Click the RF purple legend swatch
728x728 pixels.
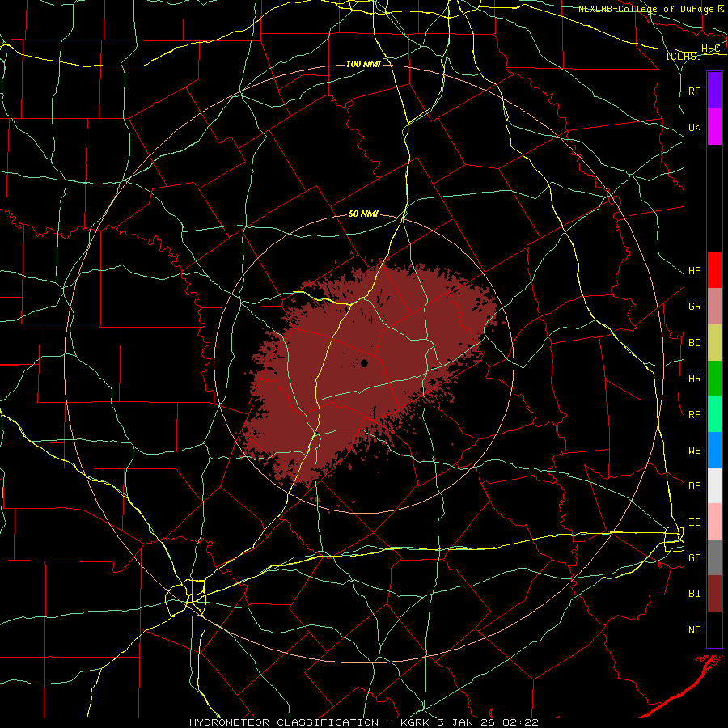point(714,91)
